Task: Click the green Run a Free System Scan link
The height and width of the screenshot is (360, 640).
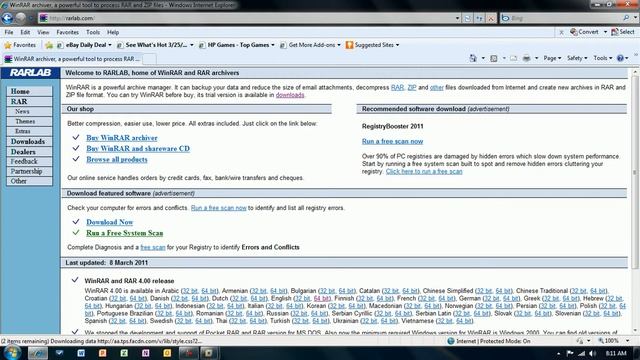Action: click(124, 233)
